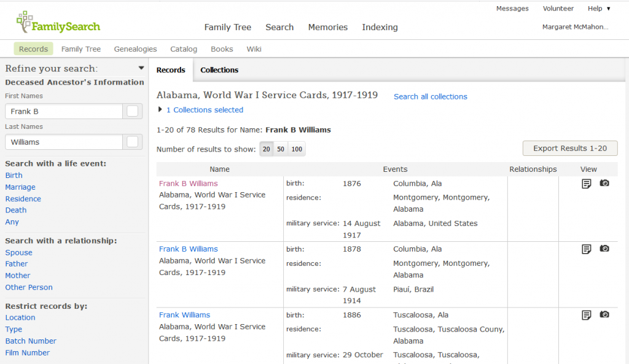Select the Records results tab
The height and width of the screenshot is (364, 629).
pos(171,70)
